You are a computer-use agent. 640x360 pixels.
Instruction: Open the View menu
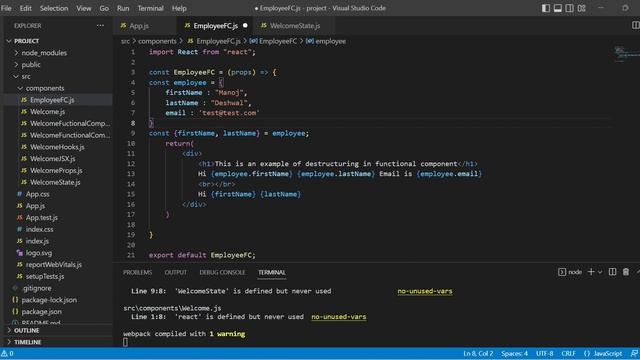click(84, 8)
